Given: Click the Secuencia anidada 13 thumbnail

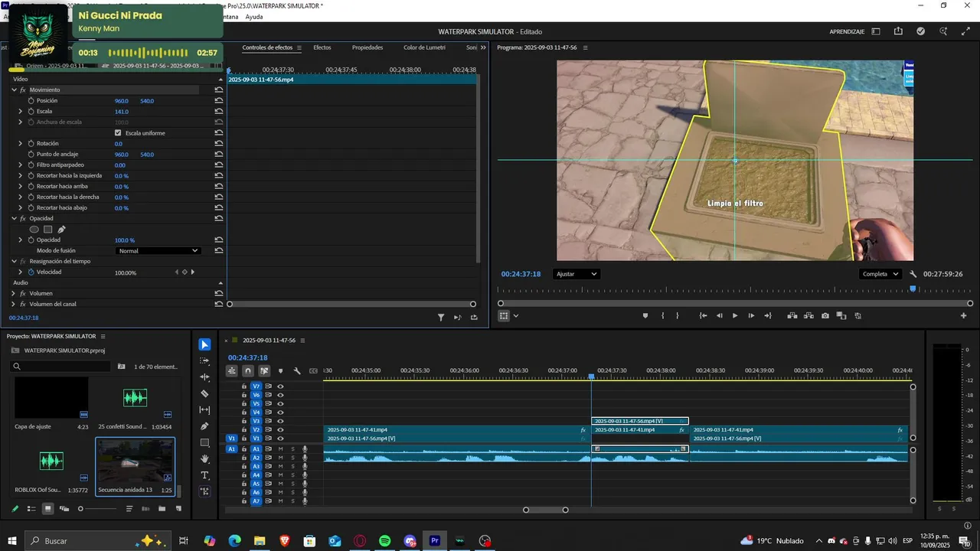Looking at the screenshot, I should 135,461.
